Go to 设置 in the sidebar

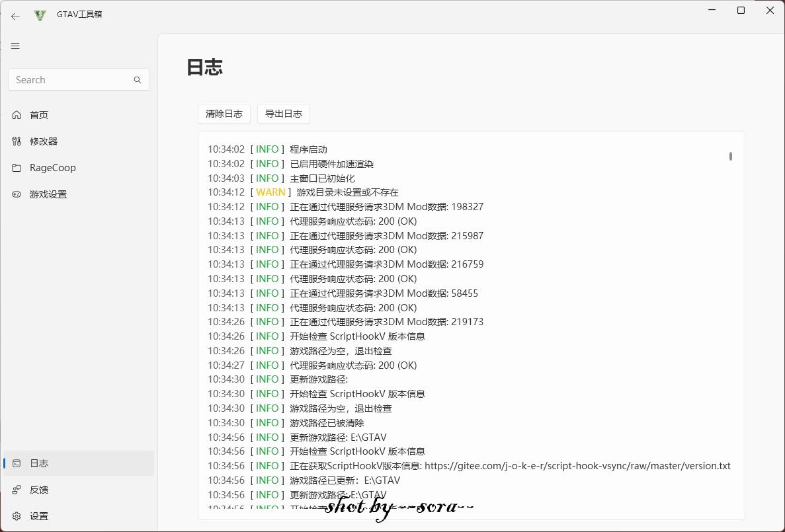[79, 517]
